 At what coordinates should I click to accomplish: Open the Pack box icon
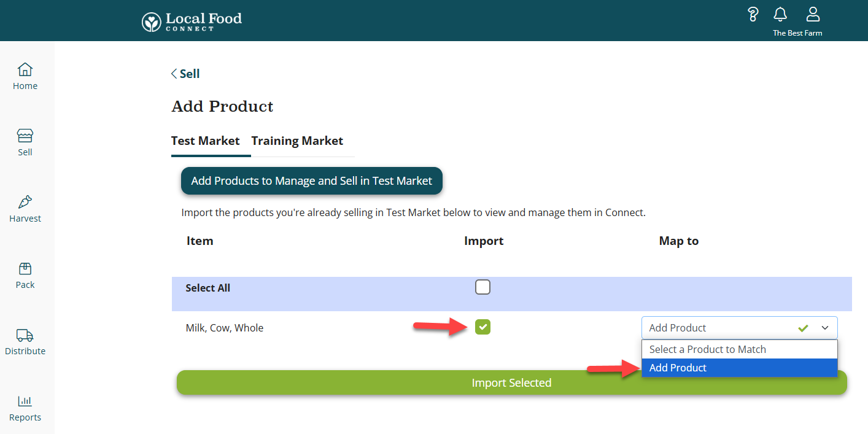click(x=25, y=268)
